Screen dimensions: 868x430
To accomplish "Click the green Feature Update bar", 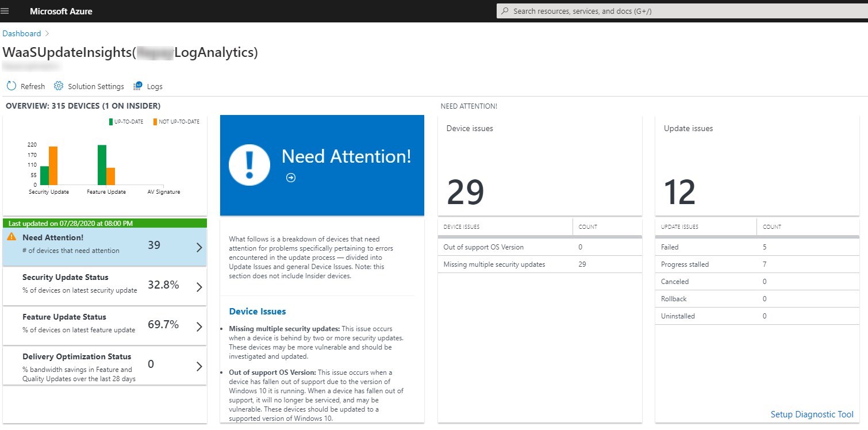I will pyautogui.click(x=102, y=164).
